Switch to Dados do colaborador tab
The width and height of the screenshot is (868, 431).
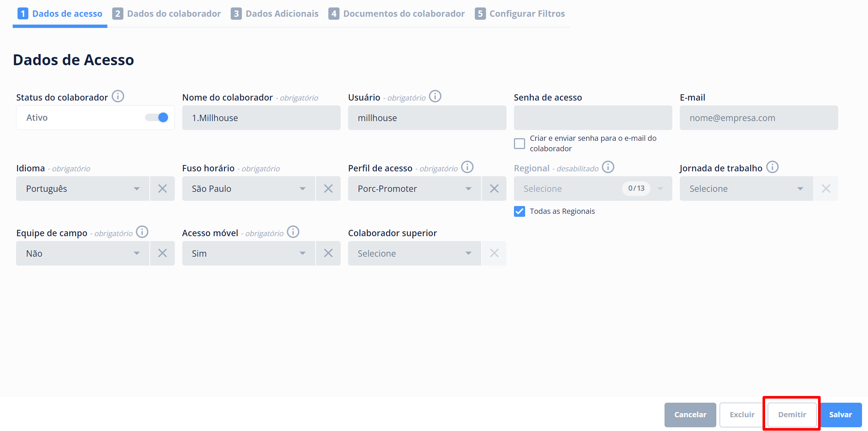(167, 14)
